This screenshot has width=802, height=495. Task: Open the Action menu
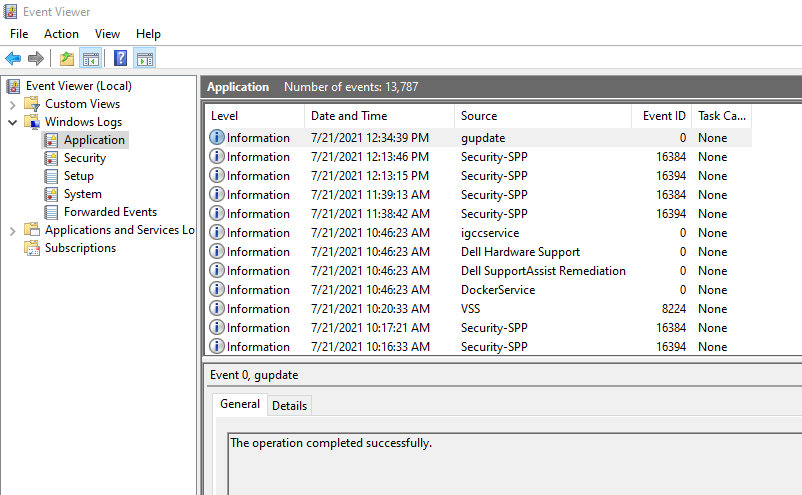point(61,34)
